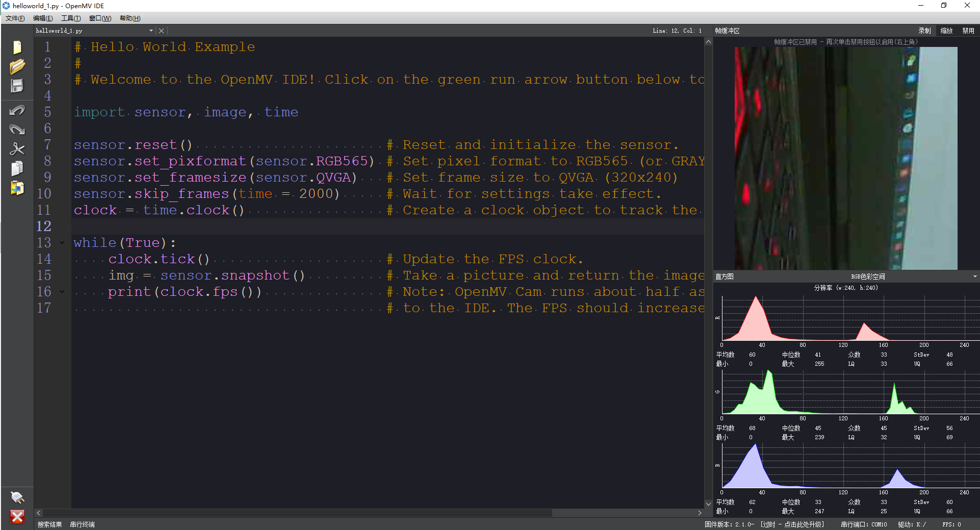Toggle 录制 recording of frame buffer

point(924,30)
